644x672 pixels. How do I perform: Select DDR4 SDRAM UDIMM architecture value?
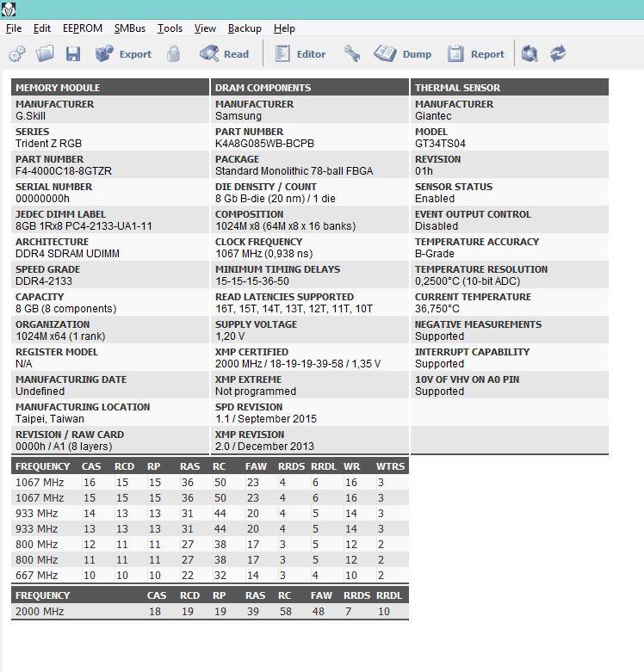point(67,254)
